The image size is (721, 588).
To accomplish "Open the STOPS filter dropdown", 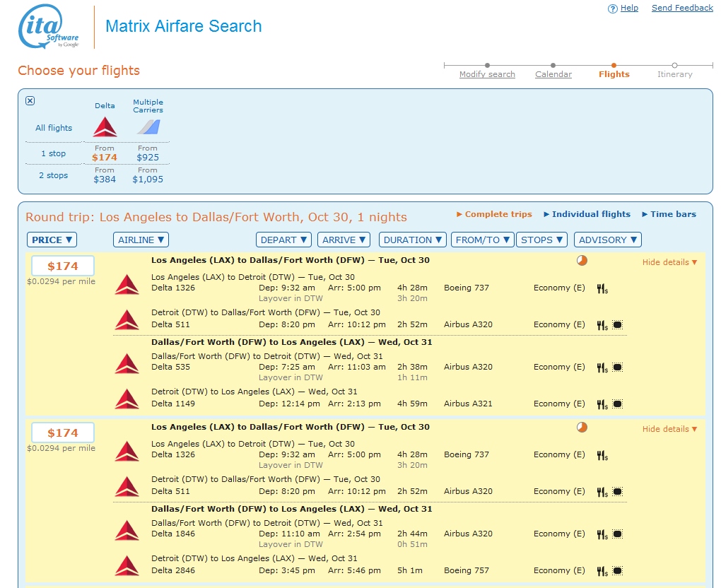I will click(542, 240).
